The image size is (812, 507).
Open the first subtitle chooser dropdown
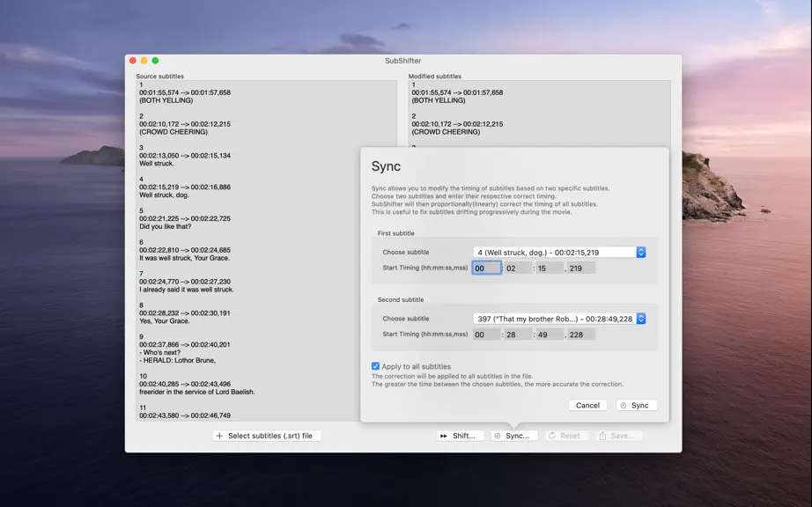559,253
